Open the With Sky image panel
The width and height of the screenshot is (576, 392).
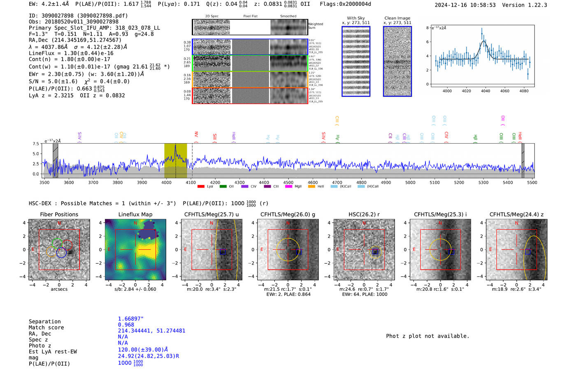click(356, 61)
